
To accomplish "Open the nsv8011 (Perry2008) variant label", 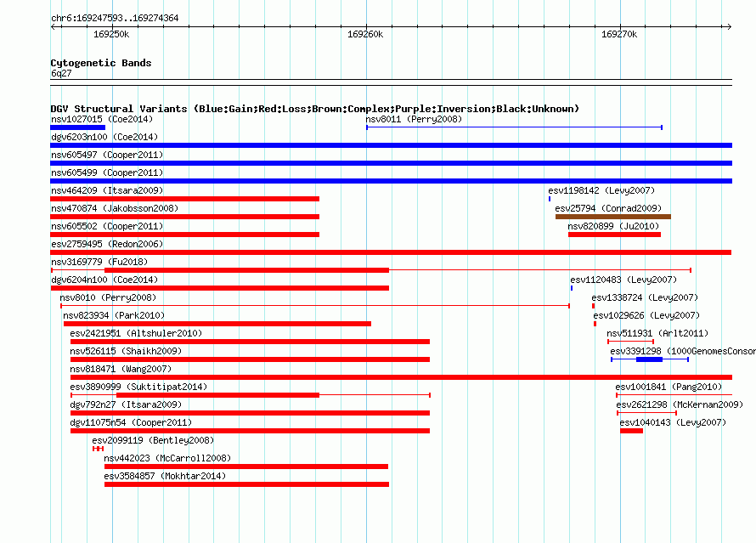I will coord(414,119).
